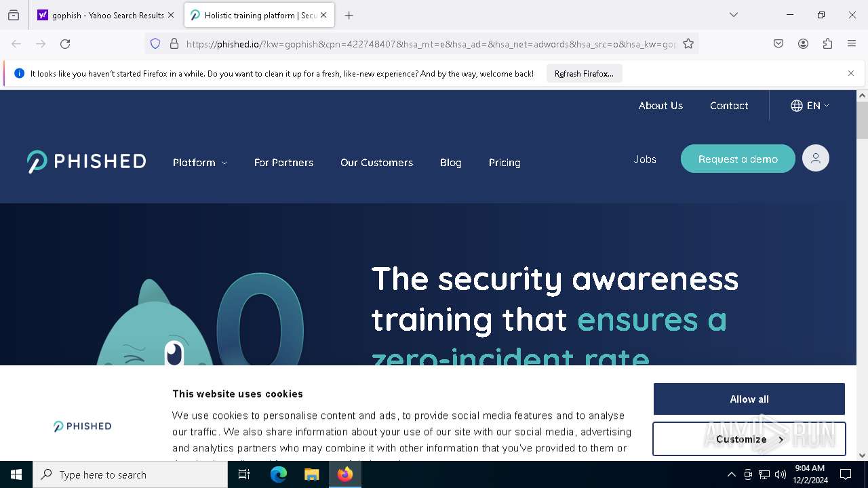Click the scrollbar down arrow
The image size is (868, 488).
(x=863, y=455)
